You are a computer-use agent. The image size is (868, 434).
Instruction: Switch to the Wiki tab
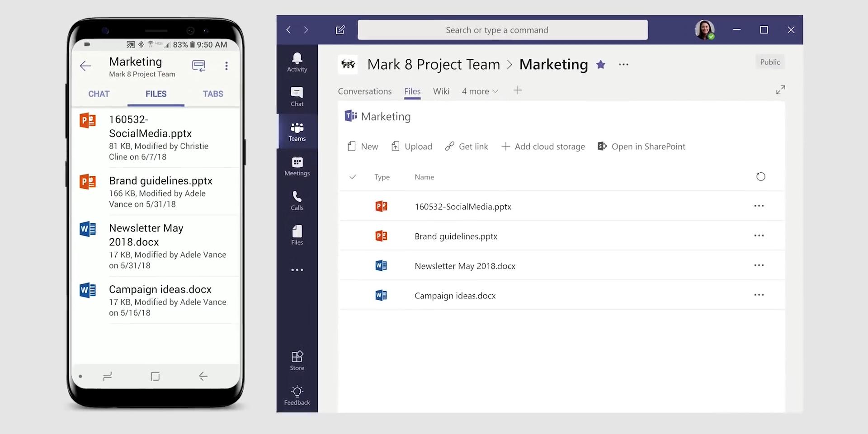click(441, 91)
